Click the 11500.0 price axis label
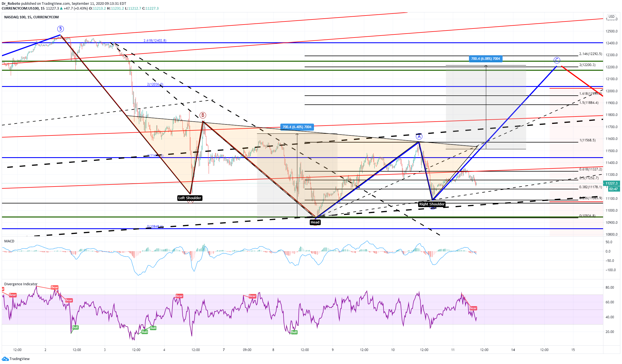 click(612, 151)
